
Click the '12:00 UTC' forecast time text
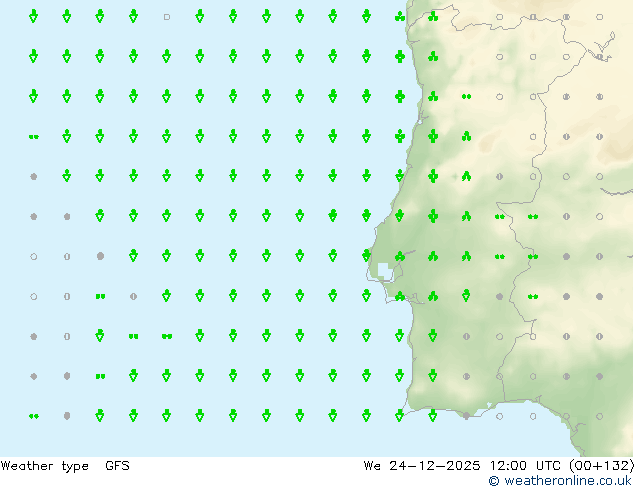click(525, 466)
